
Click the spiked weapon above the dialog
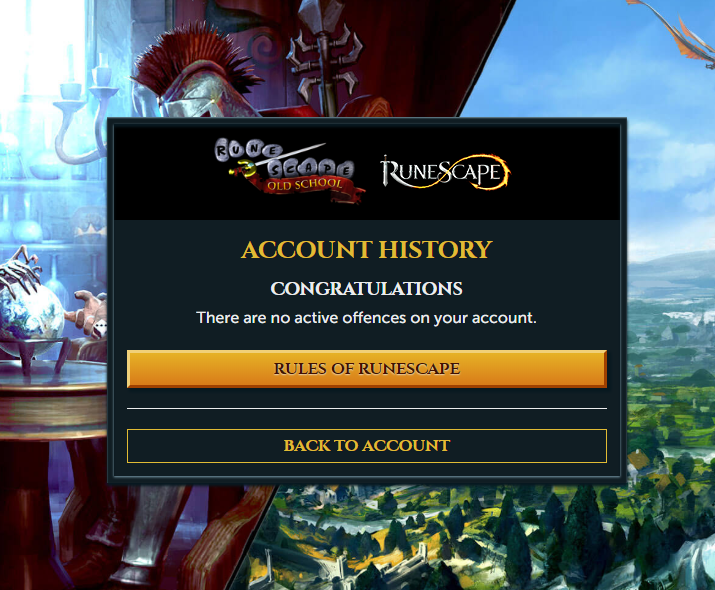[324, 55]
